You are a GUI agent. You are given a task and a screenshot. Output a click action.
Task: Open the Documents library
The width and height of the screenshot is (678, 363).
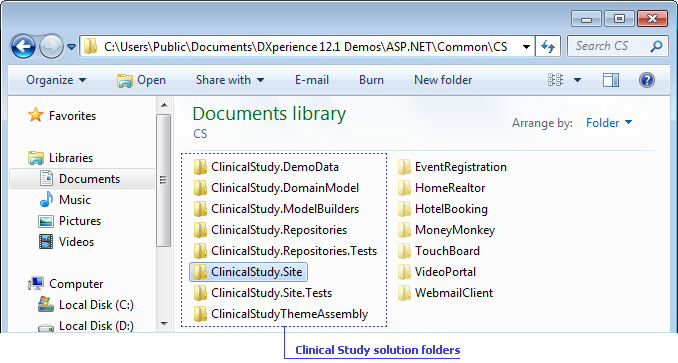click(82, 179)
